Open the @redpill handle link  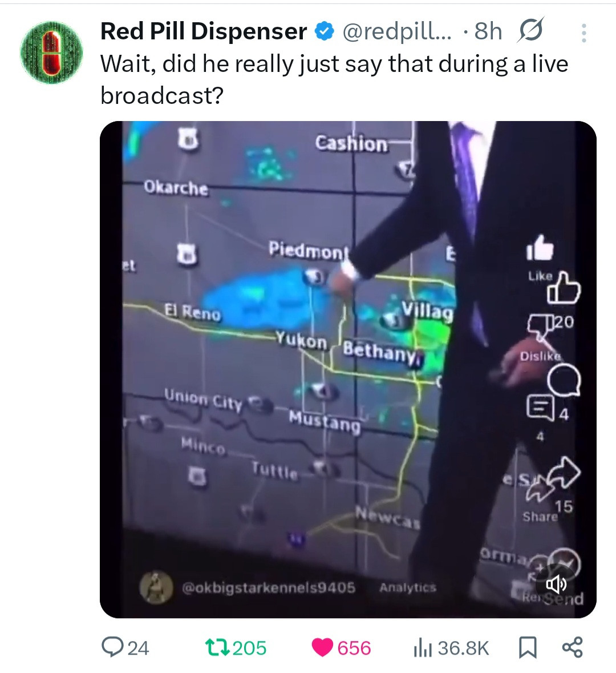[x=396, y=31]
